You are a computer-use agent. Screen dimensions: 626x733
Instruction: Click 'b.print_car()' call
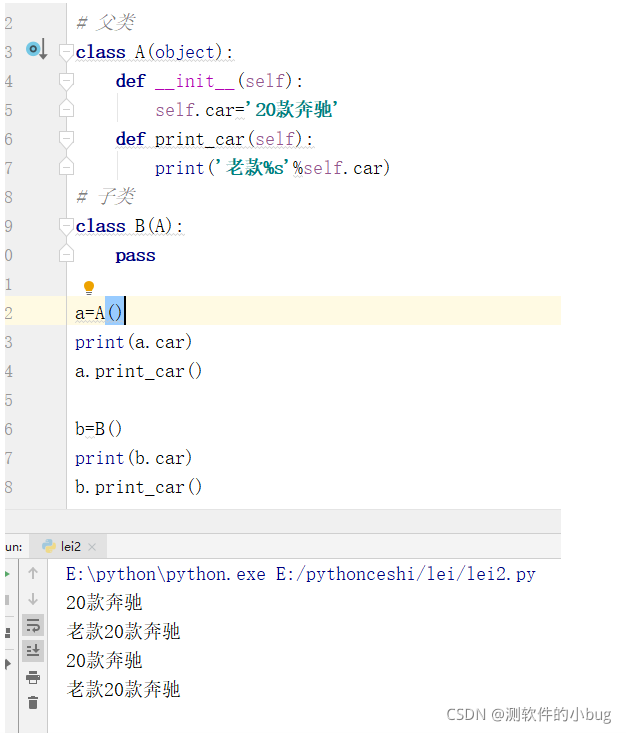(138, 487)
